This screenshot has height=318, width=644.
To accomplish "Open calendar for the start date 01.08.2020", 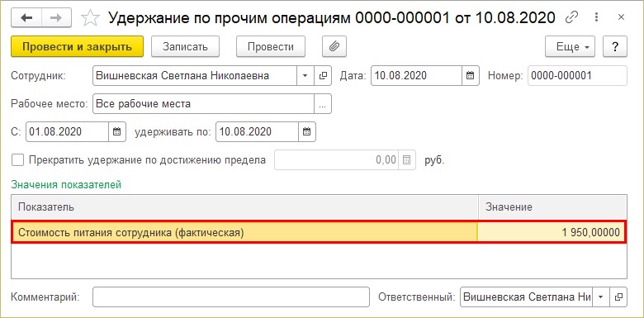I will coord(117,132).
